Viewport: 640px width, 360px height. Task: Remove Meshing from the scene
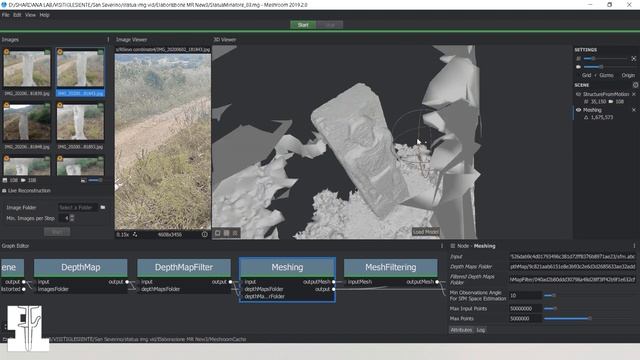(634, 110)
